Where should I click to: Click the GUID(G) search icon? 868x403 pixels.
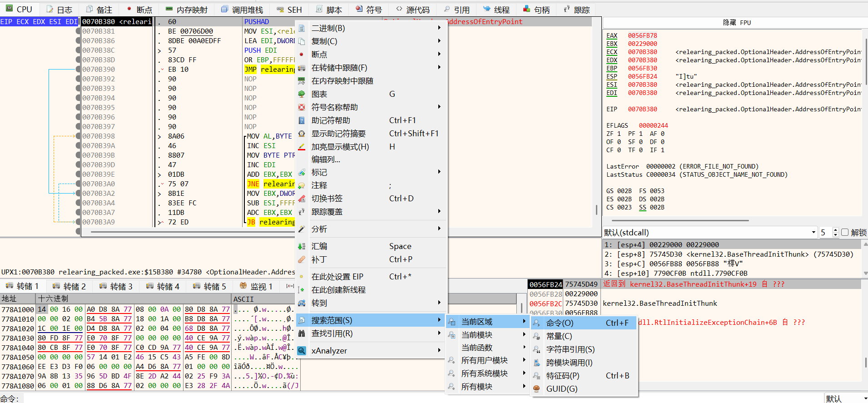536,389
